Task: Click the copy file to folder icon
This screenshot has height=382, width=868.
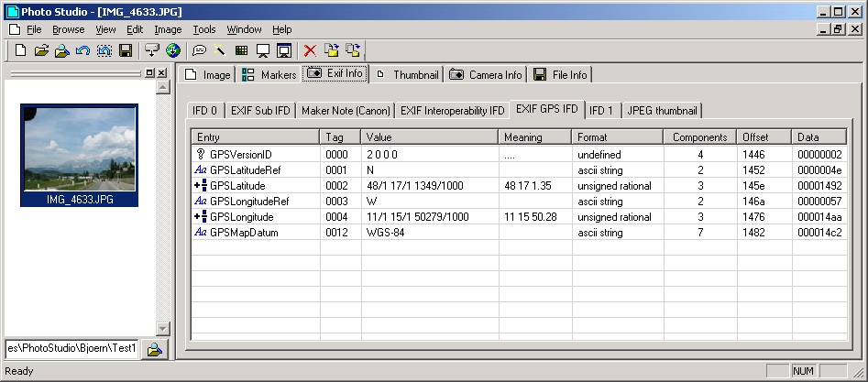Action: (353, 50)
